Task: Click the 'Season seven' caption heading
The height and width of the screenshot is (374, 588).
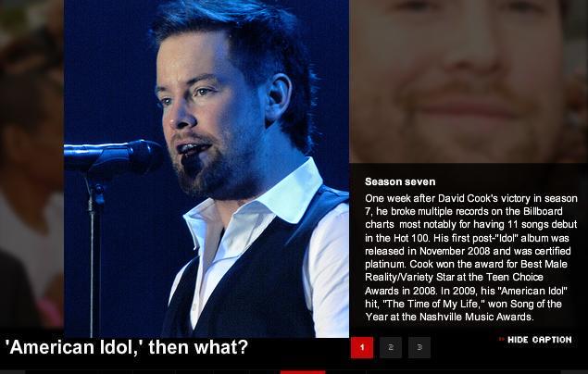Action: [400, 181]
